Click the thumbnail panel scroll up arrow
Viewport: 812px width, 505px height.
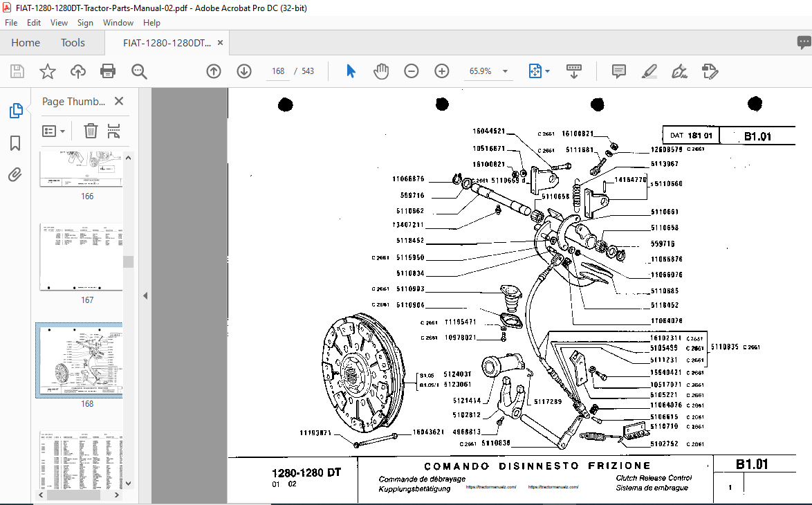[129, 158]
